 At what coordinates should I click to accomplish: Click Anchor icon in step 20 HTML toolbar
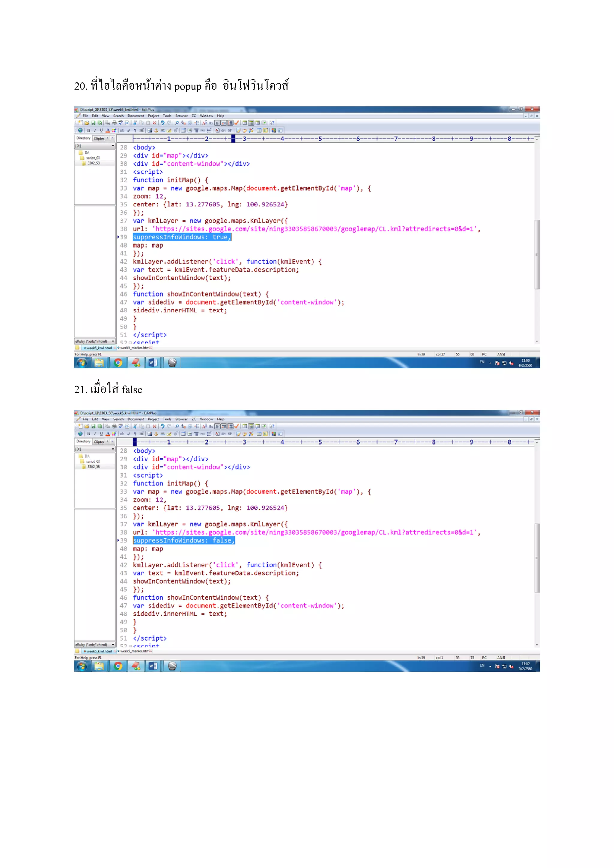tap(156, 130)
